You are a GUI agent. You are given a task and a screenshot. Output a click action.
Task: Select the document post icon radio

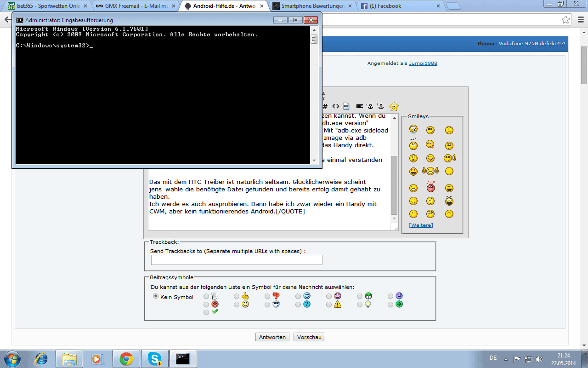coord(206,297)
